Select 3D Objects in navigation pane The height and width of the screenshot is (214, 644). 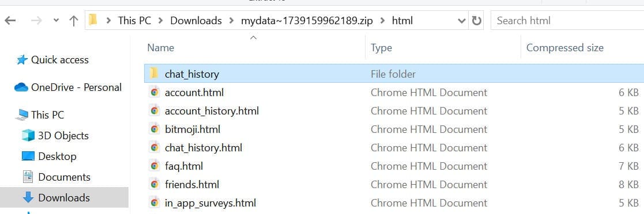pyautogui.click(x=63, y=135)
